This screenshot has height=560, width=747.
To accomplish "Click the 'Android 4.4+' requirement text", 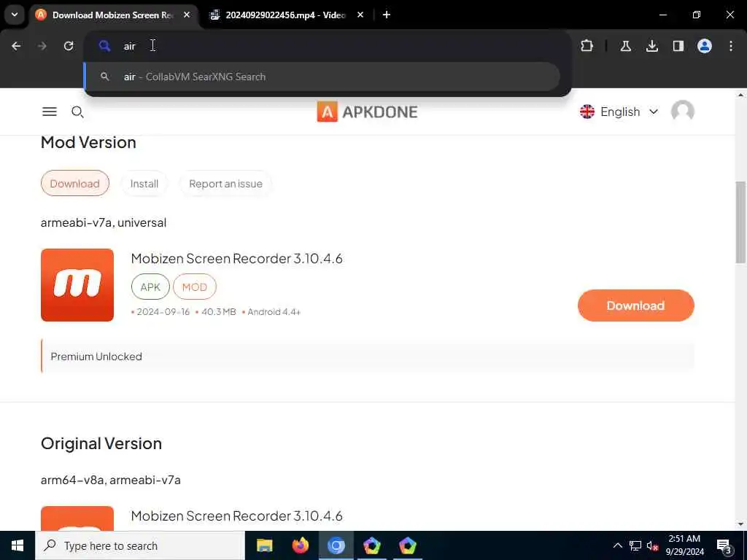I will [274, 312].
